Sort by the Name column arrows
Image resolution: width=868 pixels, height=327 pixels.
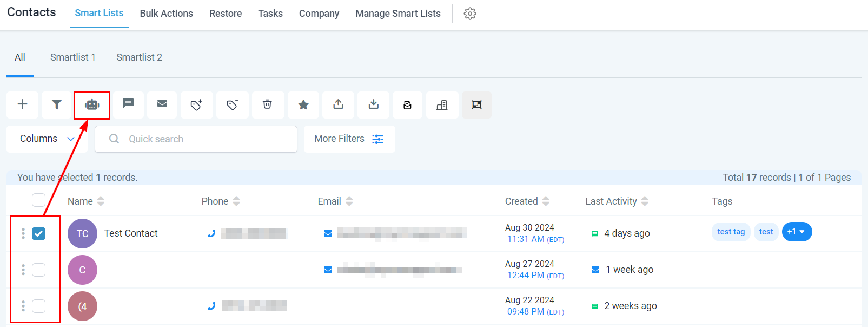(x=101, y=201)
